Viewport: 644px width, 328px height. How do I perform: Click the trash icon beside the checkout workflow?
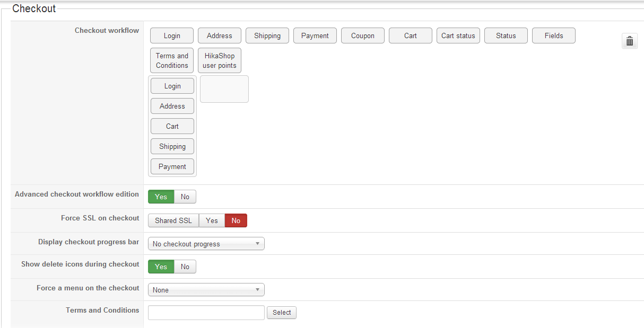pos(629,41)
